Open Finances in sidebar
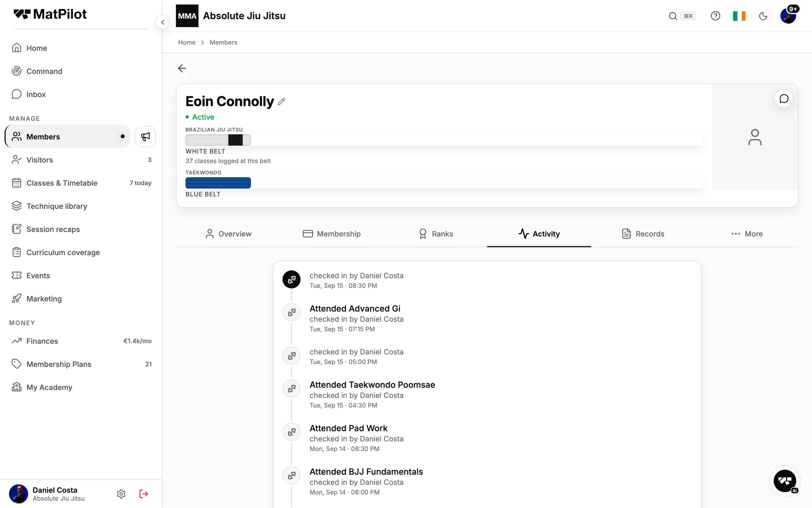The image size is (812, 508). [80, 341]
